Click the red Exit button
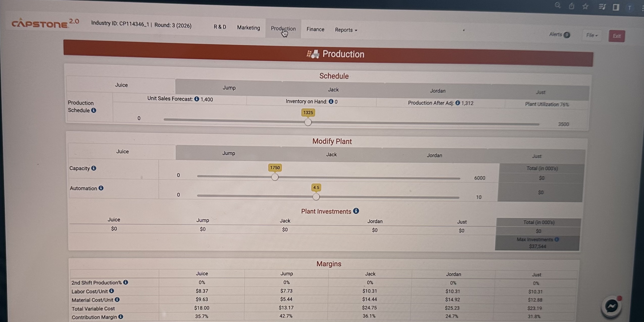Image resolution: width=644 pixels, height=322 pixels. pos(616,36)
